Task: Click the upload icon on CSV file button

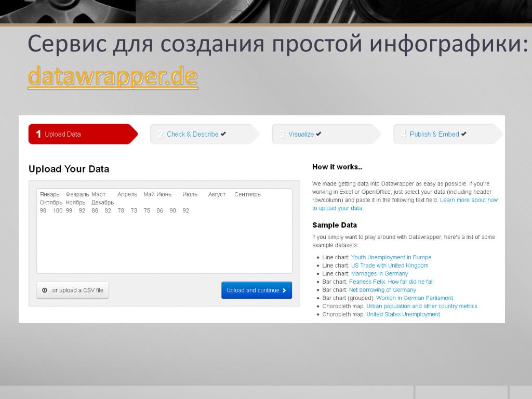Action: pos(45,290)
